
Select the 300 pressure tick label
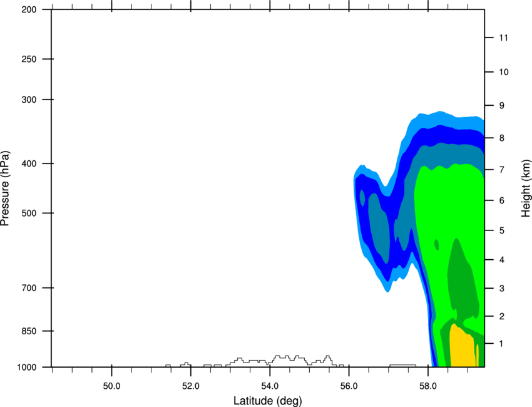[x=29, y=100]
